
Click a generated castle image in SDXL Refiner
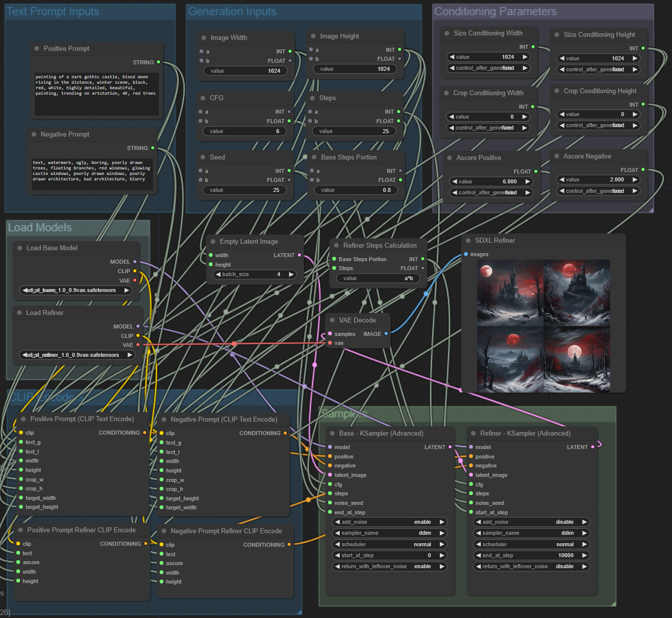(x=510, y=293)
